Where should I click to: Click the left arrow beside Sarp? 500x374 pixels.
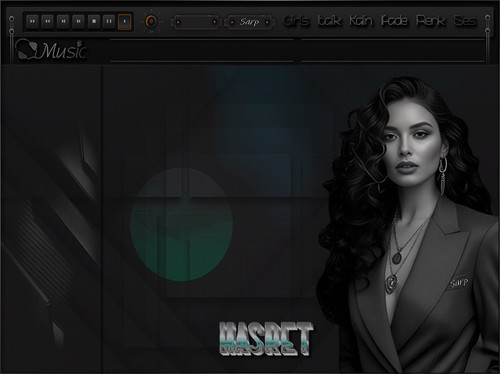232,22
